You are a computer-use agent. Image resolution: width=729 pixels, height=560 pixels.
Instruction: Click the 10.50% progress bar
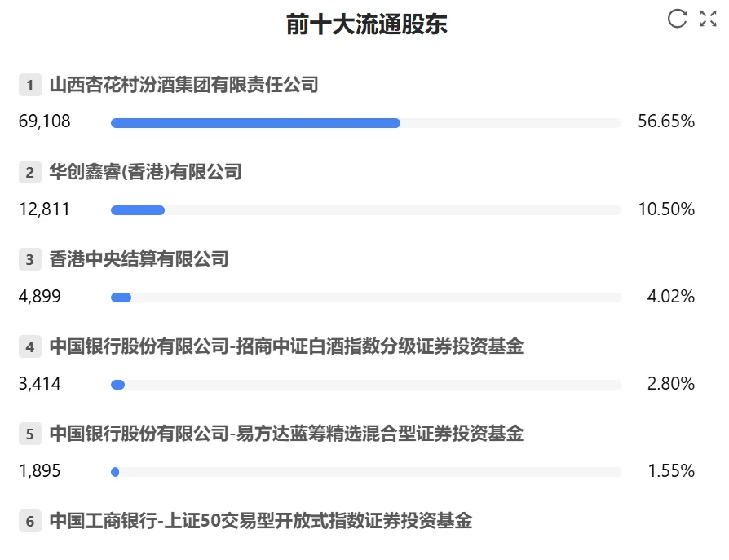(x=365, y=210)
